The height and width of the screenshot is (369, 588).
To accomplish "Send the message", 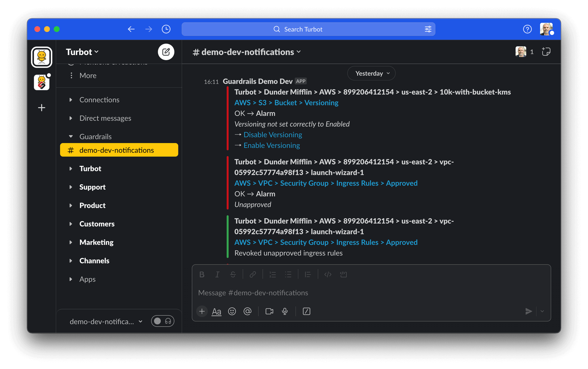I will 529,311.
